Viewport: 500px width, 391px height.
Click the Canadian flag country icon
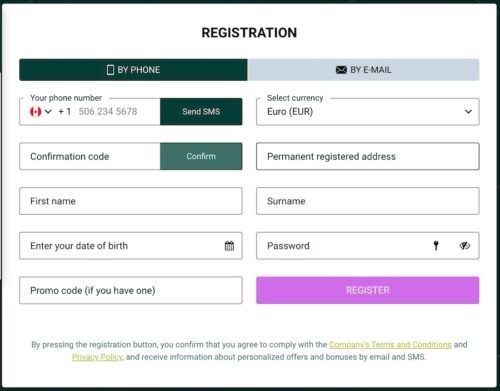pyautogui.click(x=35, y=111)
